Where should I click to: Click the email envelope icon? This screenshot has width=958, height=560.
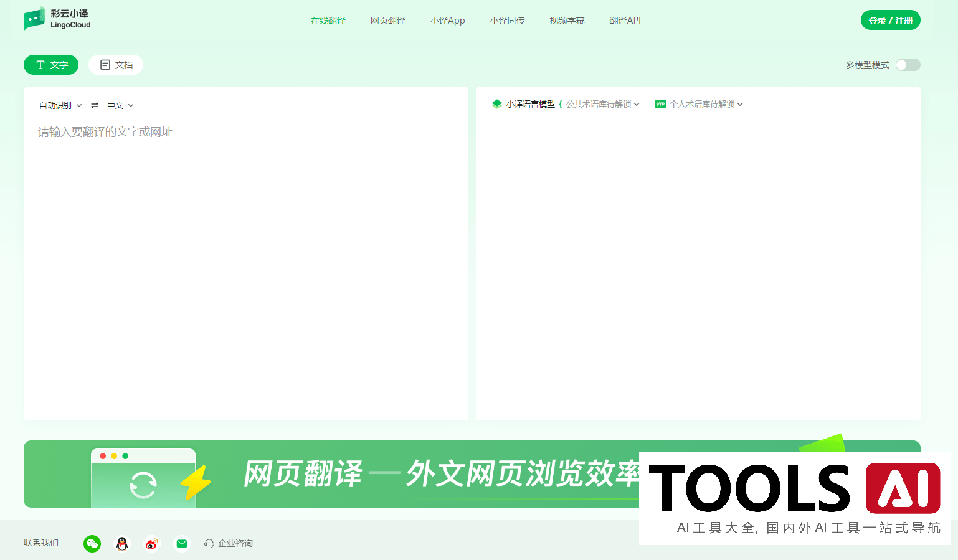[181, 543]
